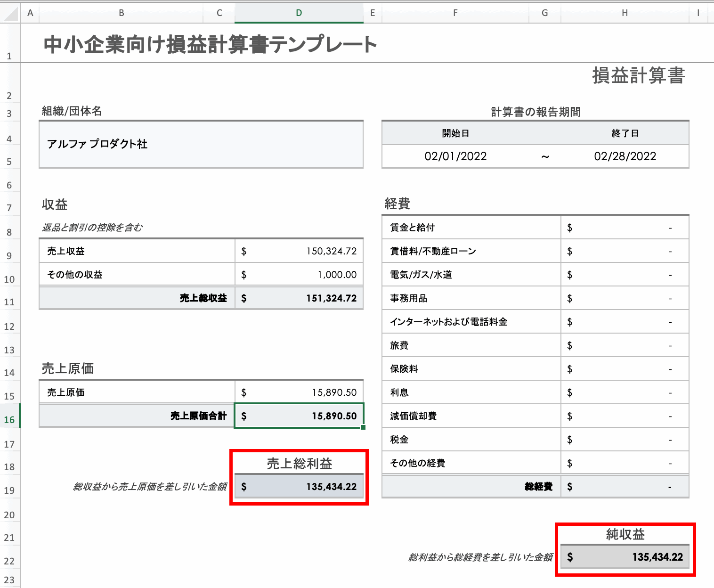Image resolution: width=714 pixels, height=588 pixels.
Task: Click the highlighted 売上総利益 value 135,434.22
Action: tap(299, 486)
